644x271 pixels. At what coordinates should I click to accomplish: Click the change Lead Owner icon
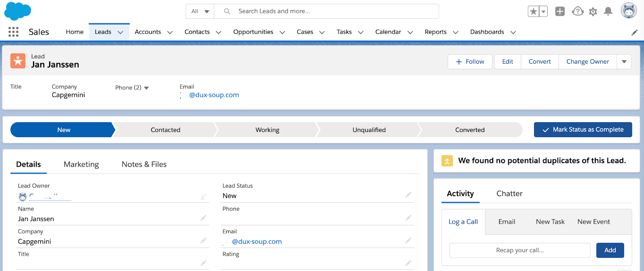click(203, 197)
